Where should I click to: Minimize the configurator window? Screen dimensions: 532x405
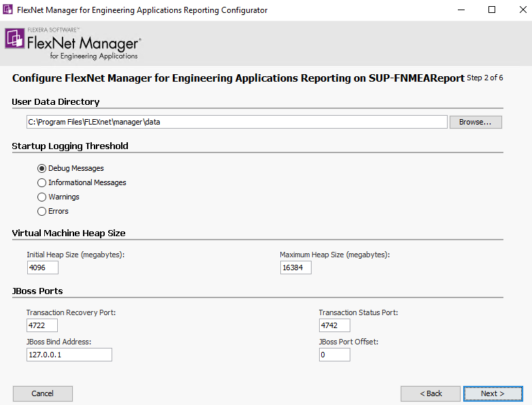tap(461, 10)
